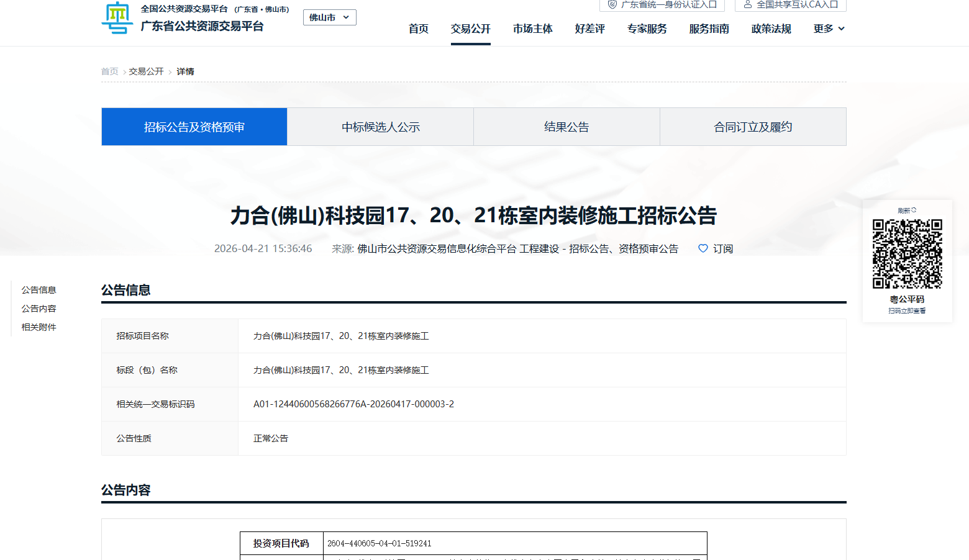Navigate to 市场主体 in the top menu
969x560 pixels.
[532, 29]
